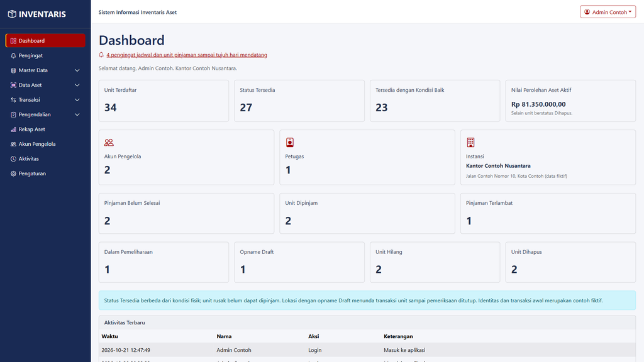This screenshot has width=644, height=362.
Task: Click the Transaksi exchange arrows icon
Action: [13, 100]
